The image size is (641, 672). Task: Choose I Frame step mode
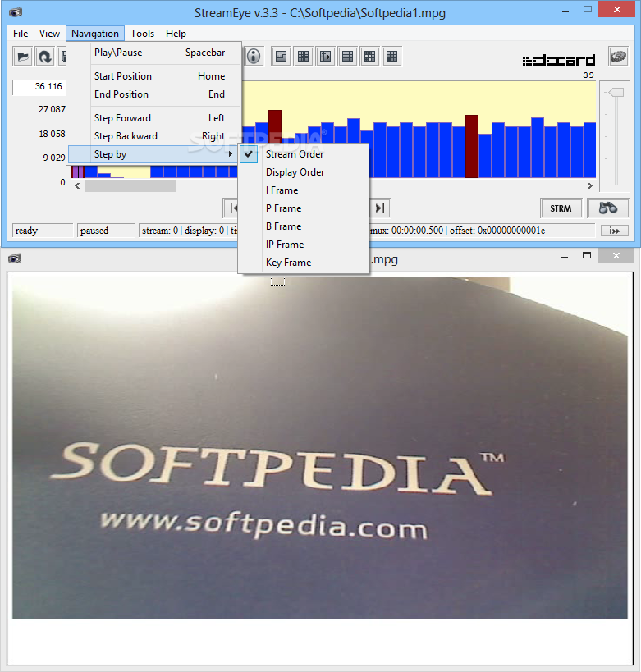pos(303,190)
